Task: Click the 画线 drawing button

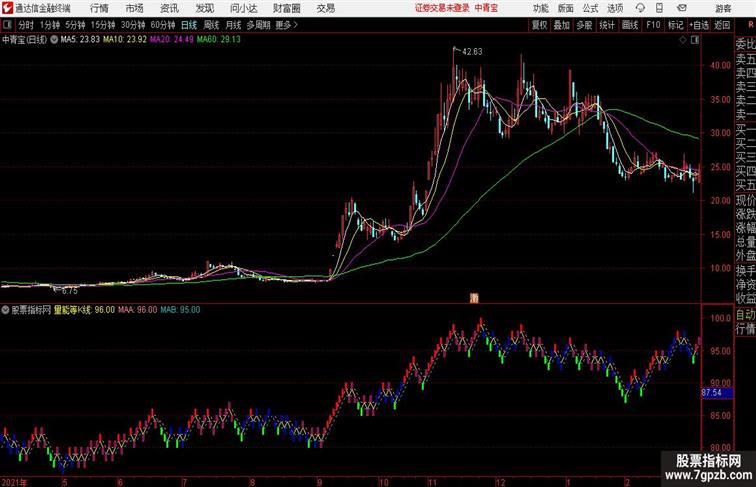Action: pyautogui.click(x=630, y=25)
